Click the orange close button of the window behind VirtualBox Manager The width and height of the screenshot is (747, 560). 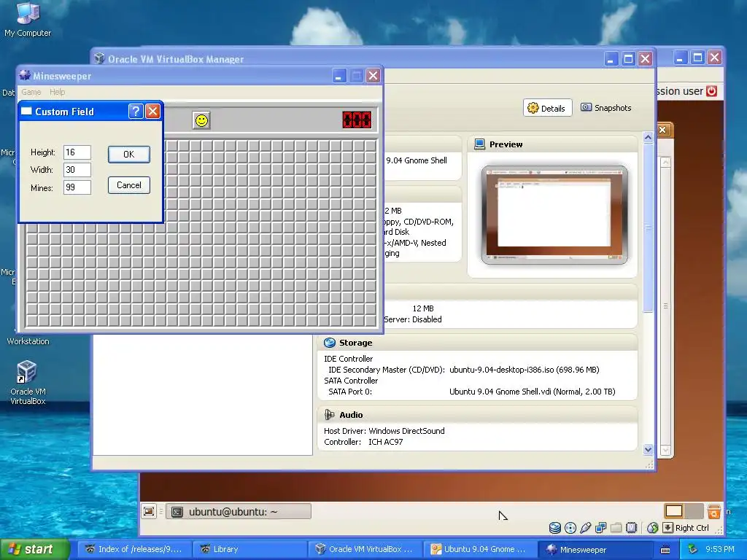(x=662, y=130)
